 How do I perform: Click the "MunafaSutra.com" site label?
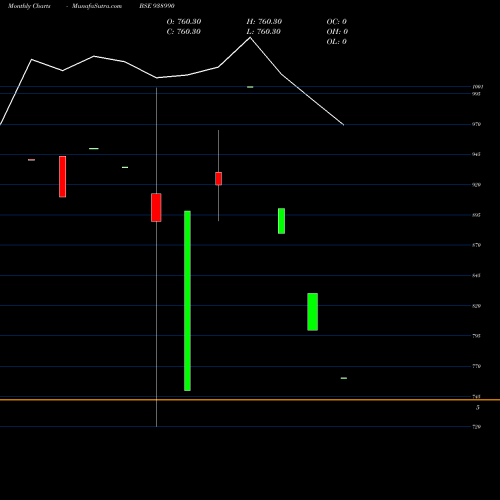97,6
